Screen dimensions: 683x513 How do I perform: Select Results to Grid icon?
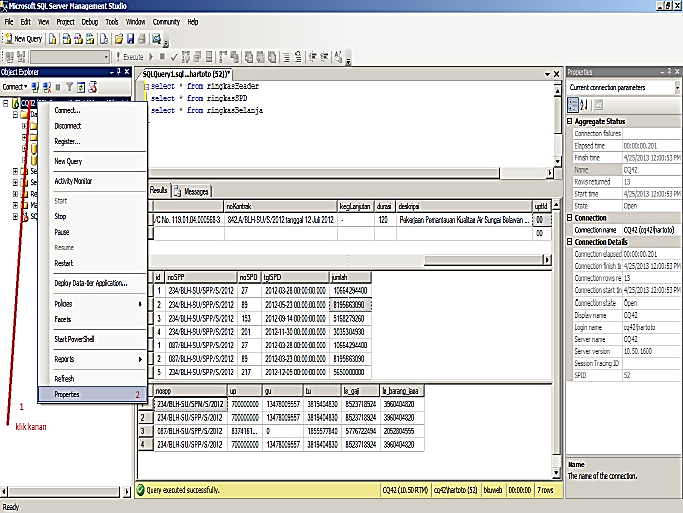click(260, 57)
